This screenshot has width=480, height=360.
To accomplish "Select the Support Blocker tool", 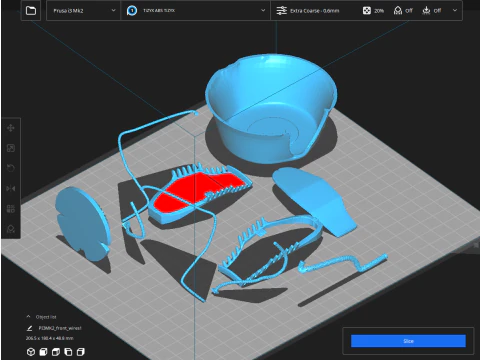I will [11, 229].
